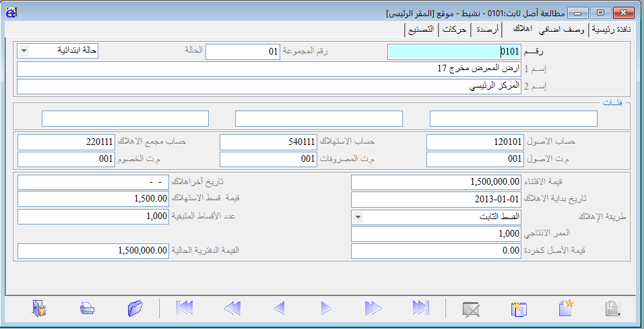The height and width of the screenshot is (329, 644).
Task: Select the حركات transactions tab
Action: point(455,30)
